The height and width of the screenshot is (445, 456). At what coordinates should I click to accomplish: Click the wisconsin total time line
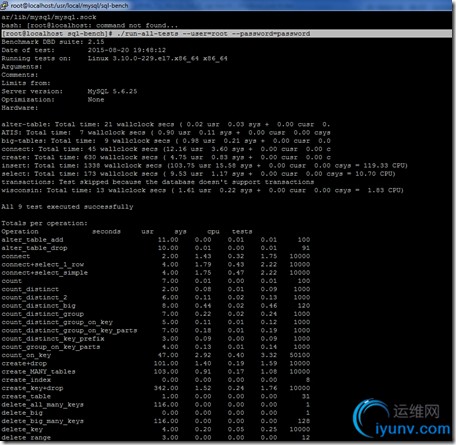tap(203, 190)
